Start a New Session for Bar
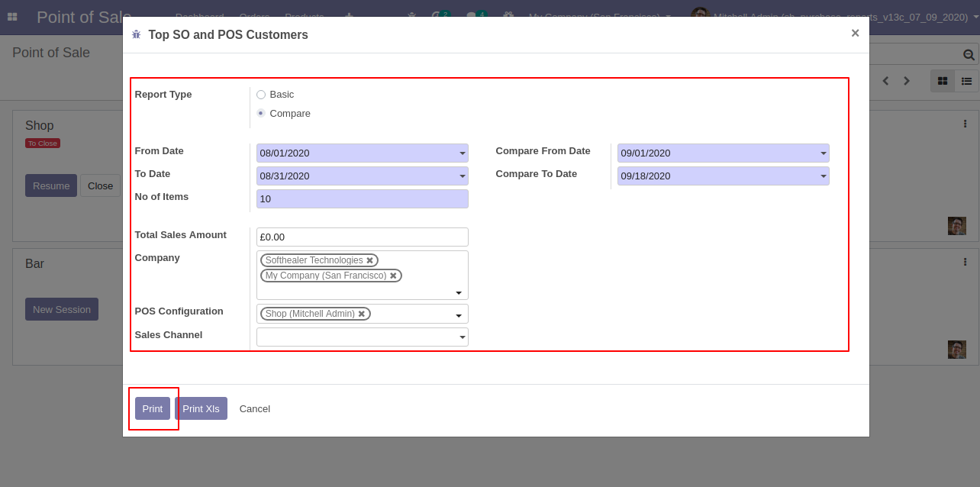Viewport: 980px width, 487px height. pyautogui.click(x=62, y=309)
